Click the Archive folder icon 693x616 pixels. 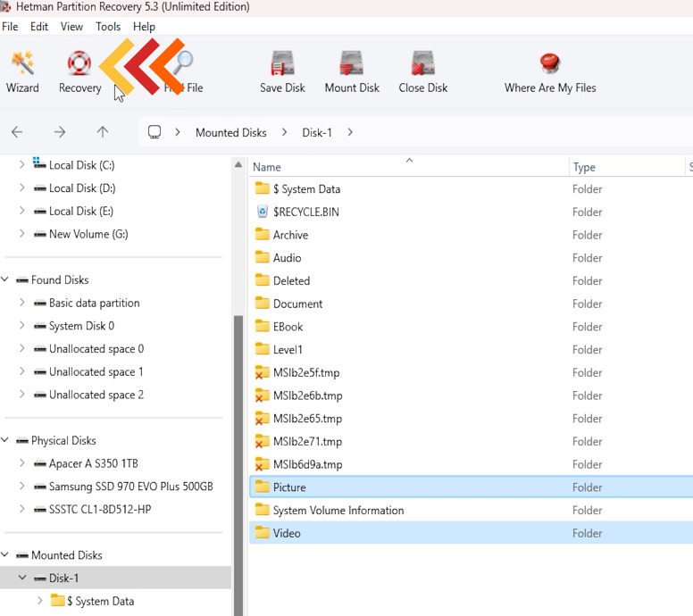pyautogui.click(x=262, y=235)
